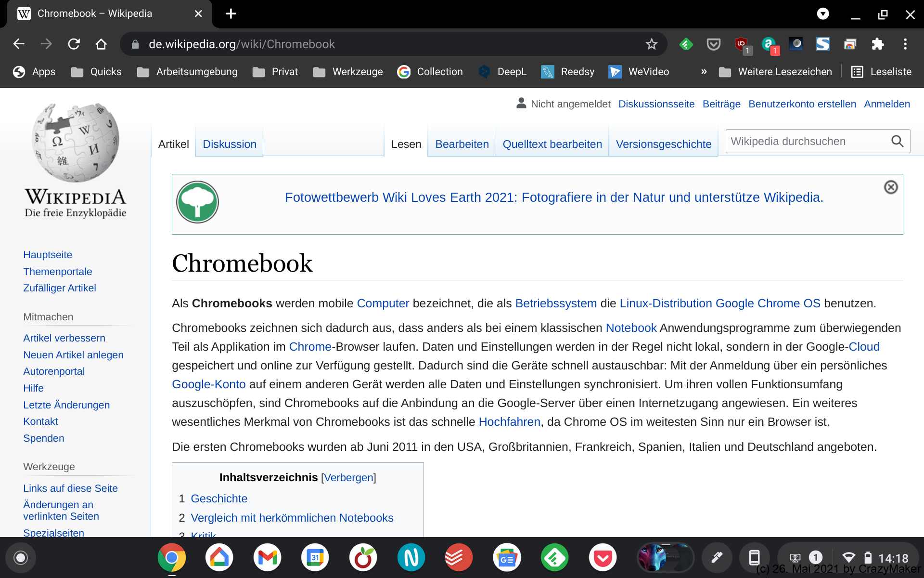The width and height of the screenshot is (924, 578).
Task: Open Zufälliger Artikel in sidebar
Action: (60, 288)
